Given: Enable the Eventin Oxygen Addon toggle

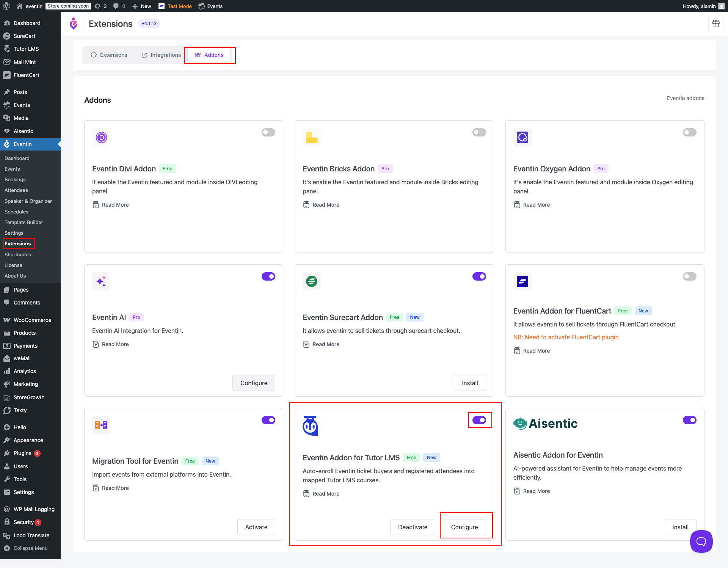Looking at the screenshot, I should [x=690, y=132].
